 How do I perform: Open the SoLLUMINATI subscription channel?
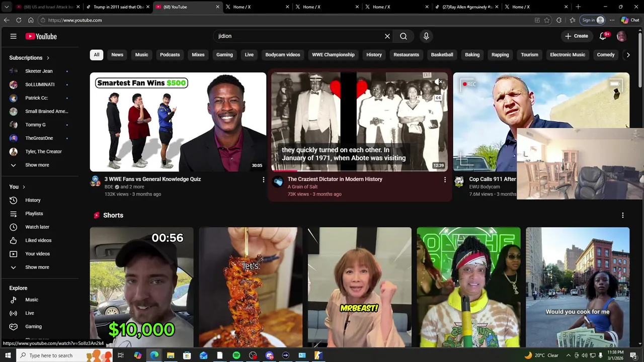[39, 84]
